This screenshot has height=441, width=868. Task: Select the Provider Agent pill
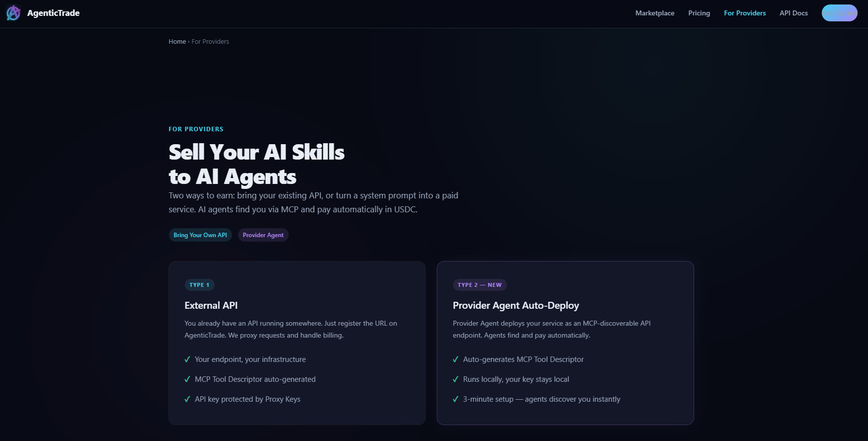[x=263, y=235]
